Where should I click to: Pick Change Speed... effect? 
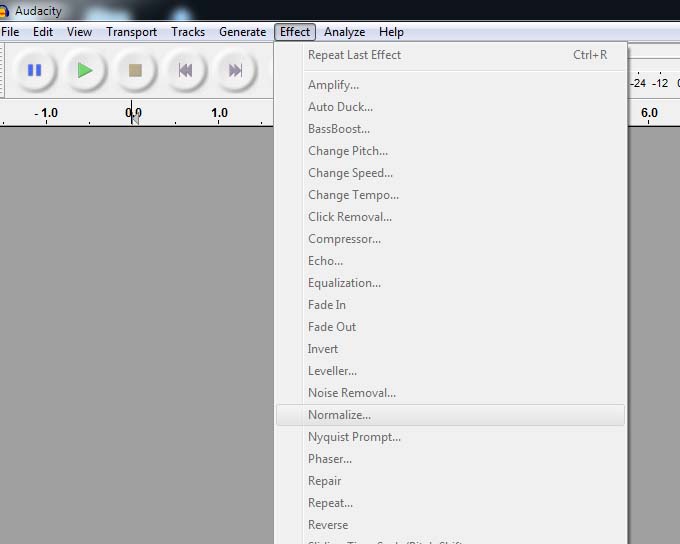pyautogui.click(x=451, y=173)
